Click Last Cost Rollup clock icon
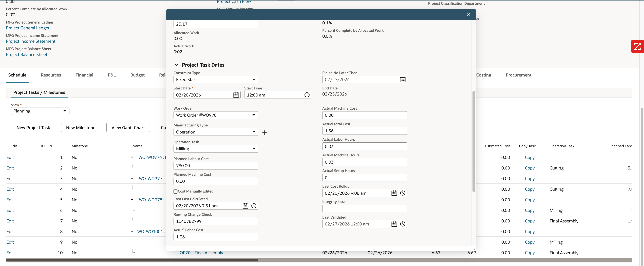The height and width of the screenshot is (266, 644). pos(403,193)
